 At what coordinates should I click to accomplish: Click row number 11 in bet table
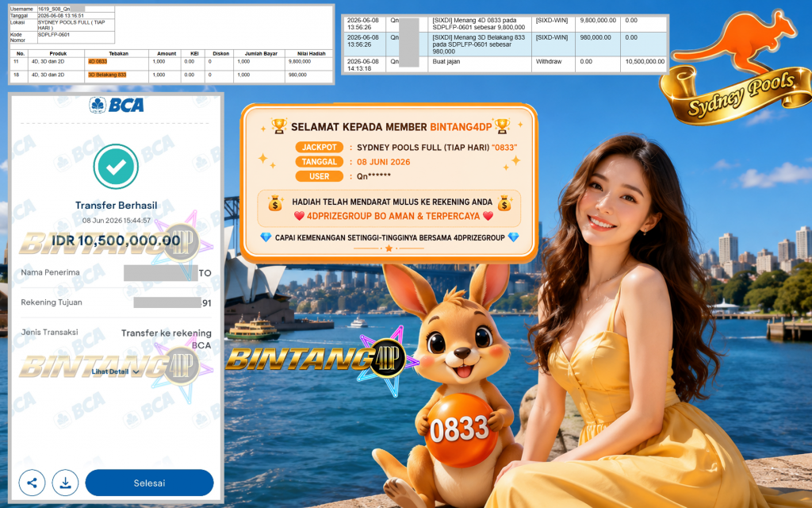[x=17, y=62]
